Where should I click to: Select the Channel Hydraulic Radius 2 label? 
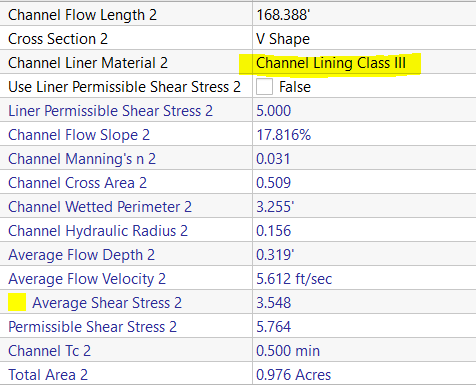[98, 231]
